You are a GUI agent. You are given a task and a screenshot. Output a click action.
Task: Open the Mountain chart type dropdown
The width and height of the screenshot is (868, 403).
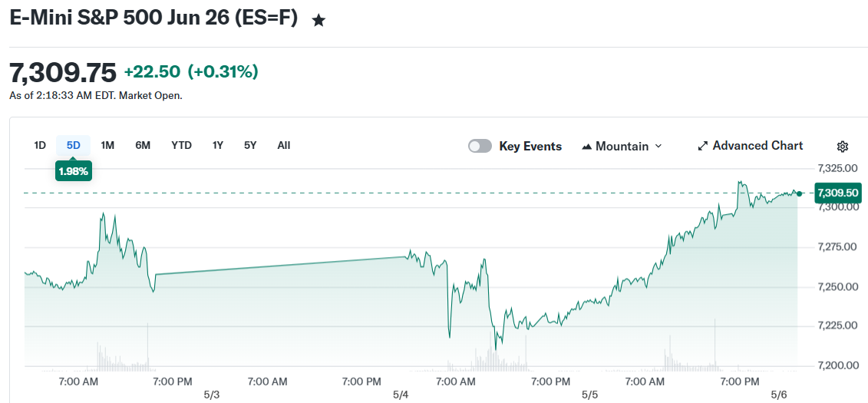tap(622, 146)
